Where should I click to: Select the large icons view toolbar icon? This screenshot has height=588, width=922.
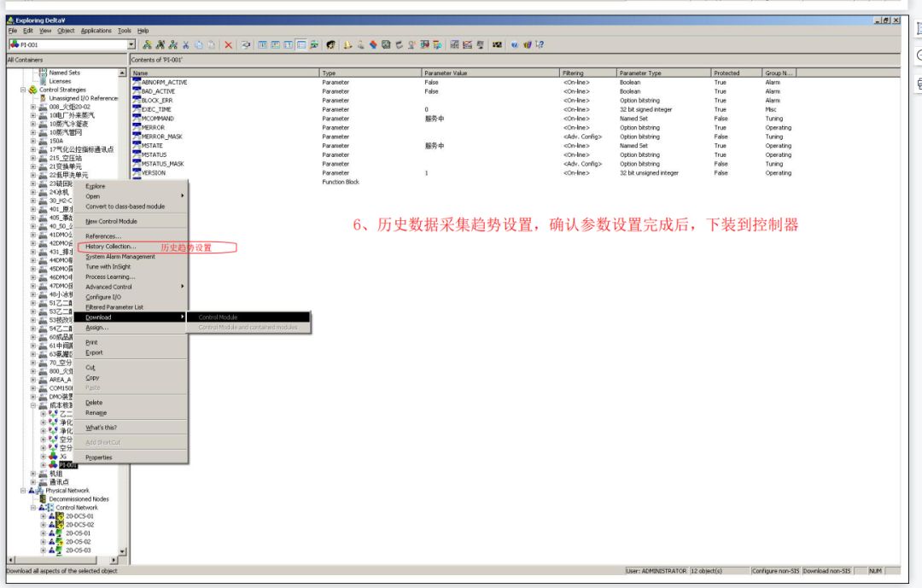[x=262, y=44]
